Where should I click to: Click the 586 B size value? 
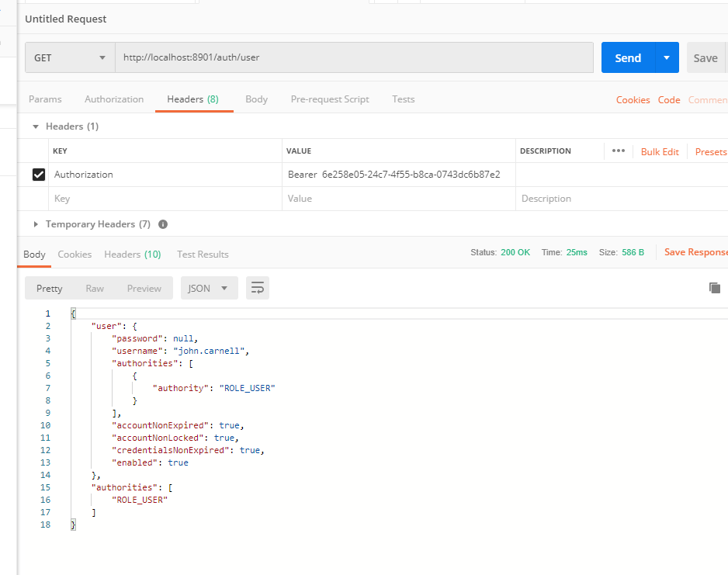coord(633,252)
